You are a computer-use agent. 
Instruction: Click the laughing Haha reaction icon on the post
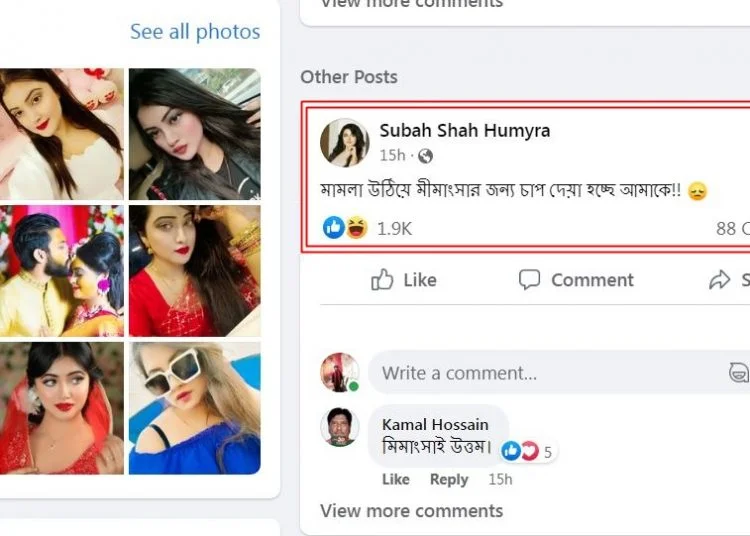(356, 227)
